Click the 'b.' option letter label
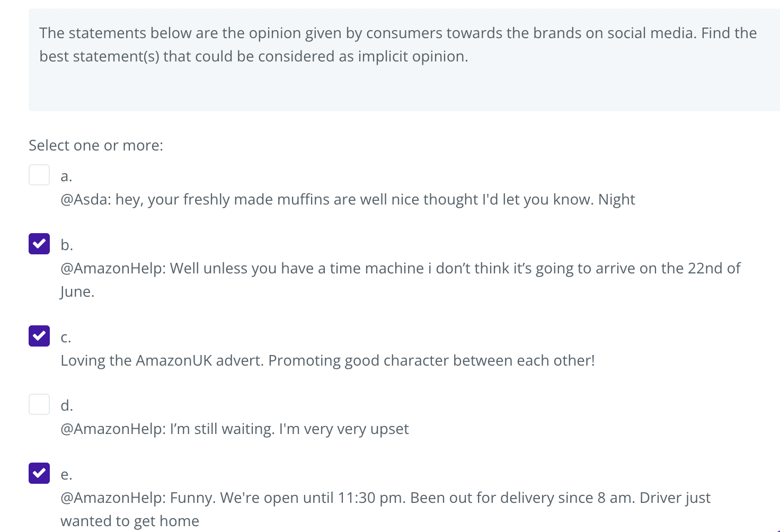The height and width of the screenshot is (532, 780). [x=67, y=245]
